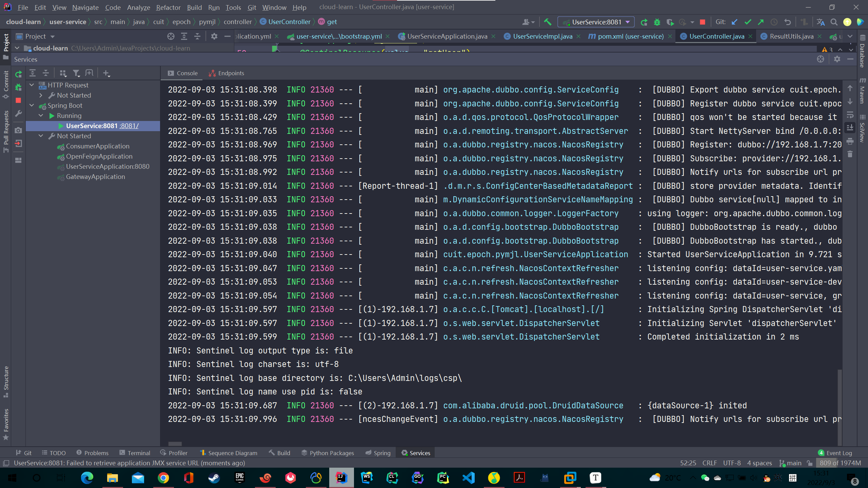Open Search Everywhere magnifier icon

click(x=834, y=22)
